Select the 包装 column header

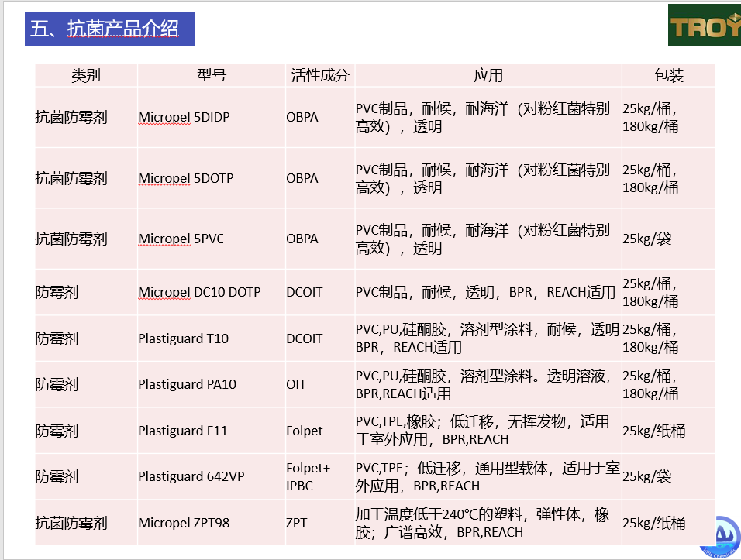pyautogui.click(x=668, y=75)
